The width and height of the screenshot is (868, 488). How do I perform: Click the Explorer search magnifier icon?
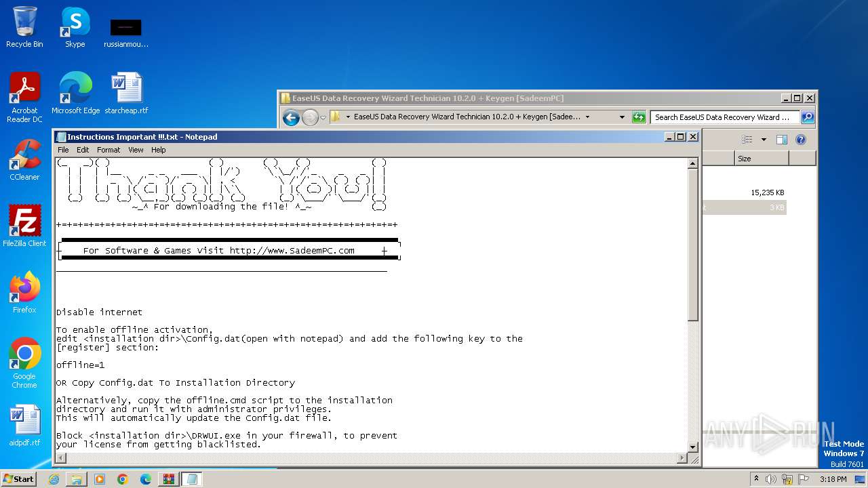pyautogui.click(x=807, y=117)
